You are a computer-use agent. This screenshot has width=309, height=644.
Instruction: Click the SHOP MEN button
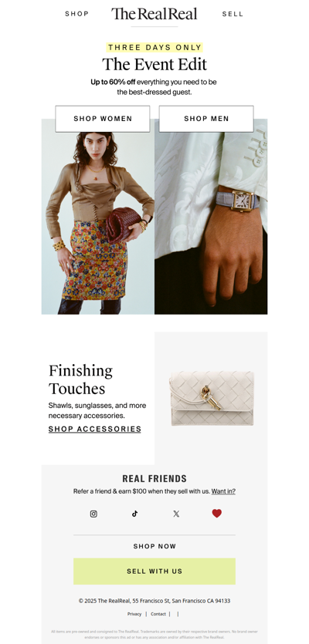coord(206,119)
